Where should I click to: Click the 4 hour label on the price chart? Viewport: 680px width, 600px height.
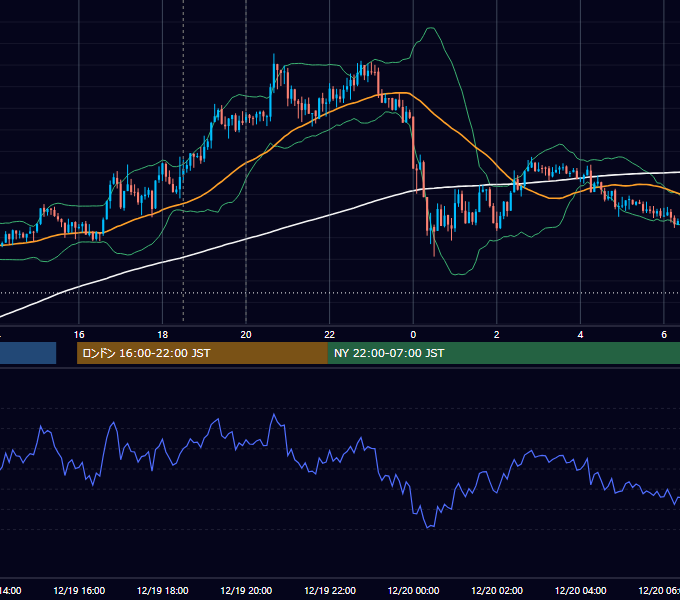(x=580, y=335)
